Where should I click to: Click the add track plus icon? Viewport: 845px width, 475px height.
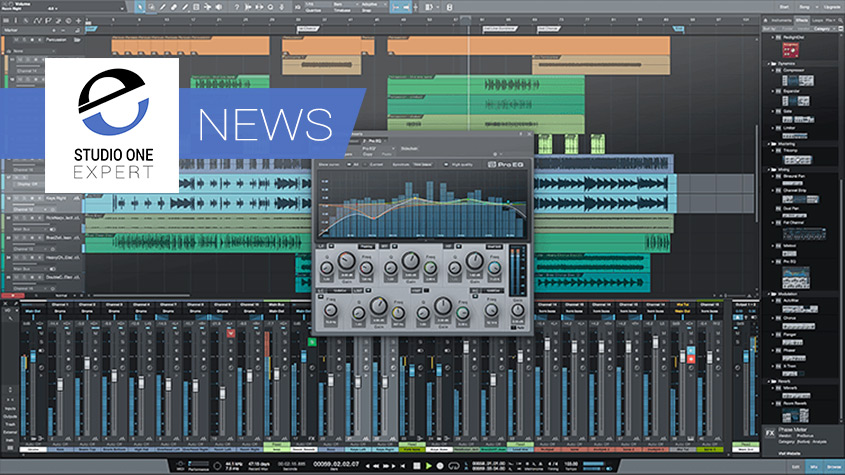pyautogui.click(x=78, y=20)
